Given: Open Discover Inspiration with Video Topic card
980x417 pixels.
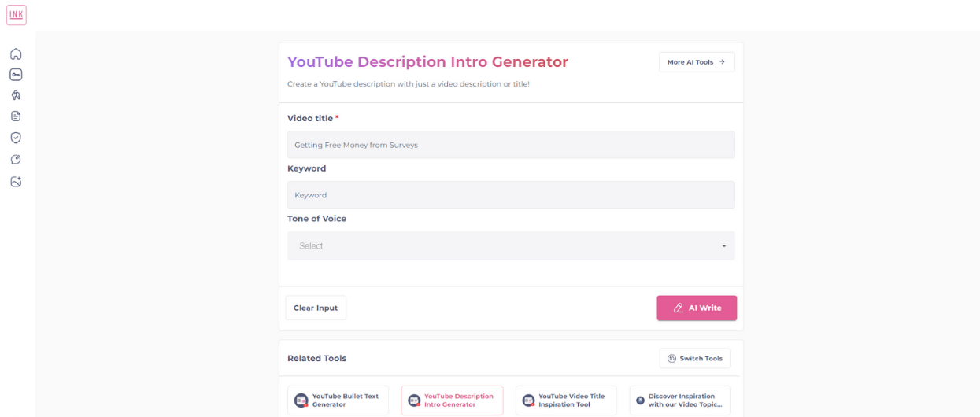Looking at the screenshot, I should 680,400.
